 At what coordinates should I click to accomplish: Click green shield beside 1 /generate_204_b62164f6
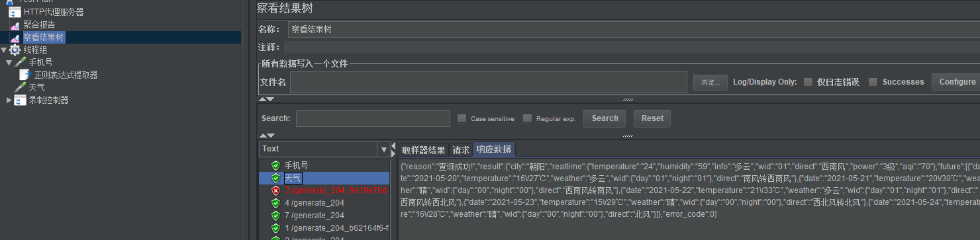(275, 228)
